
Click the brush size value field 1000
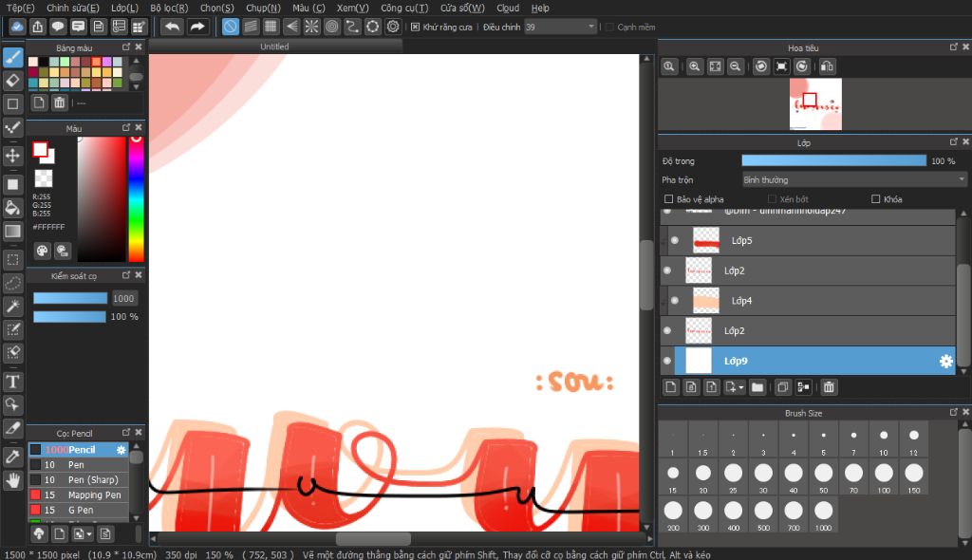(123, 298)
